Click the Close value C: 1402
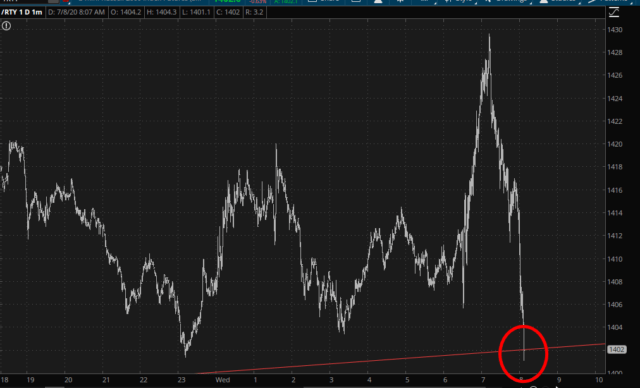640x388 pixels. (228, 12)
